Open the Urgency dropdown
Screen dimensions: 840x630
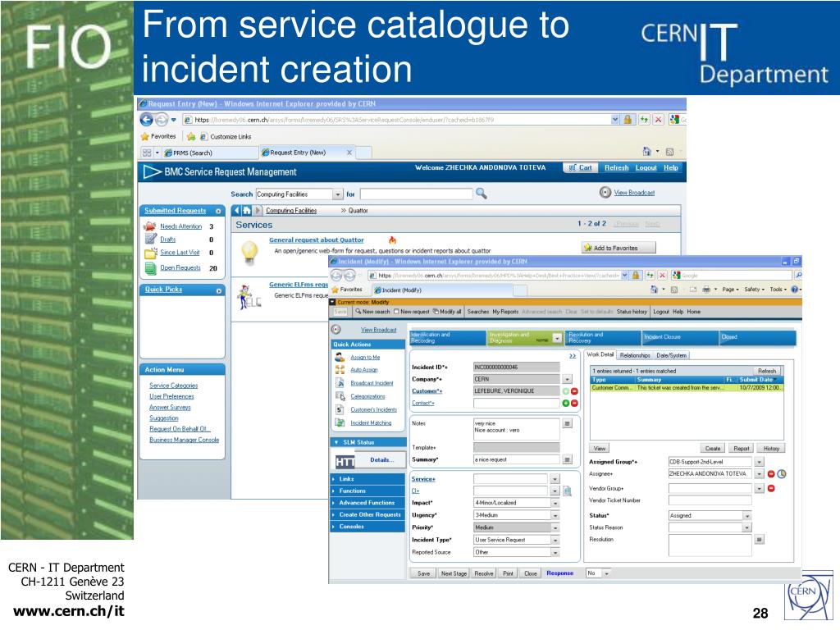click(x=555, y=515)
